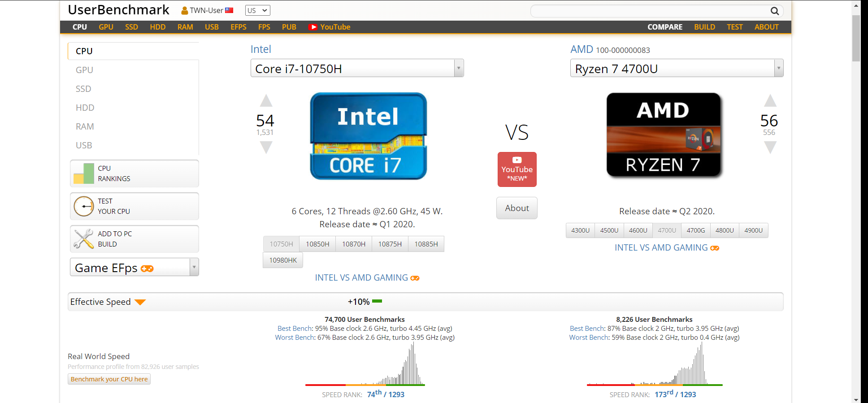The width and height of the screenshot is (868, 403).
Task: Select RAM in the left sidebar
Action: 85,126
